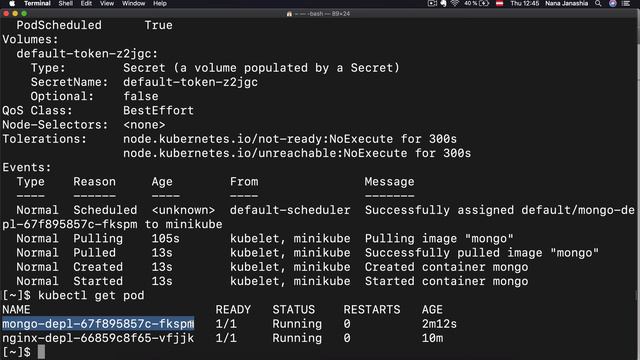This screenshot has height=360, width=640.
Task: Click pod name nginx-depl-66859c8f65-vfjjk
Action: coord(98,338)
